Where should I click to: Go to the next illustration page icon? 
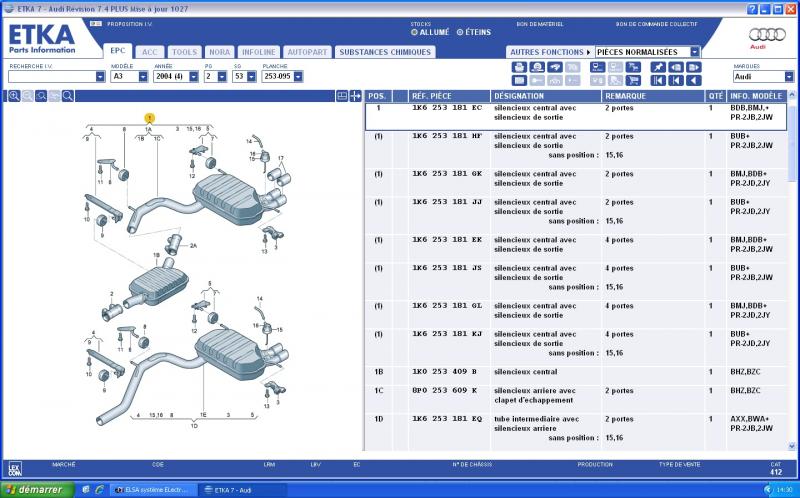tap(694, 67)
